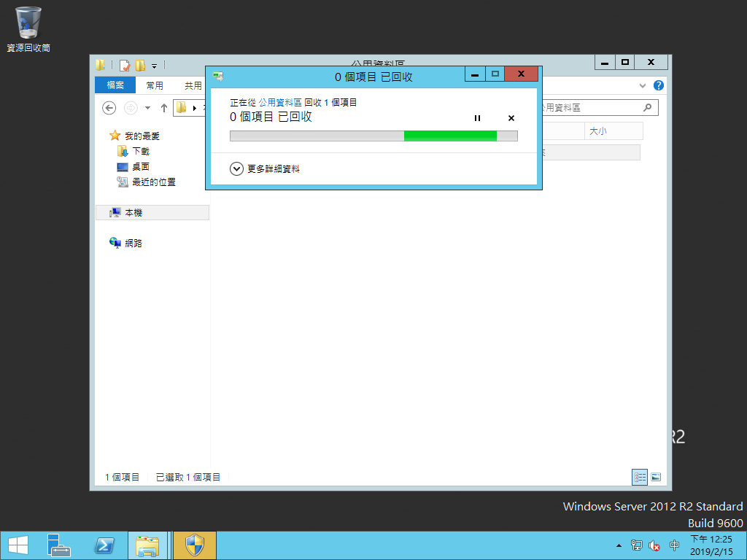Maximize the Explorer window
This screenshot has height=560, width=747.
(625, 63)
